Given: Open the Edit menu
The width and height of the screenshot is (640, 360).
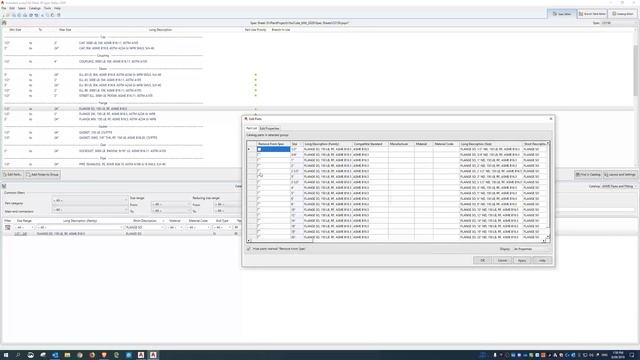Looking at the screenshot, I should click(12, 8).
